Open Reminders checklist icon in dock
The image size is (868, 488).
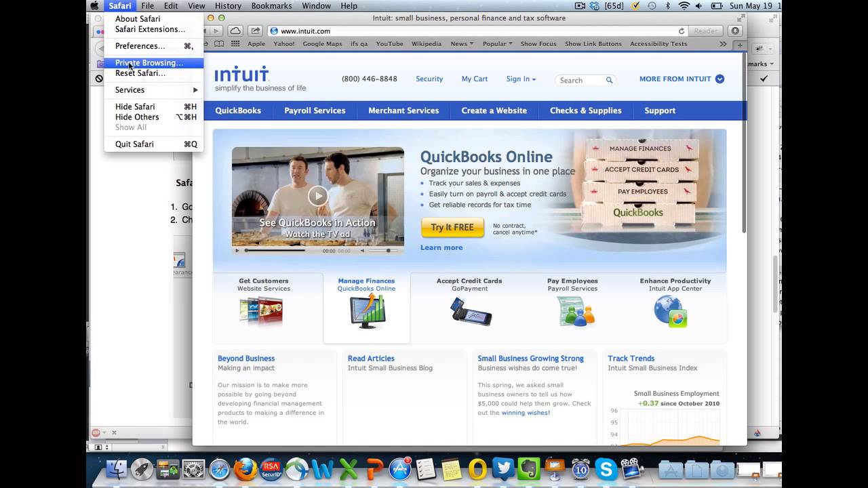(x=426, y=468)
